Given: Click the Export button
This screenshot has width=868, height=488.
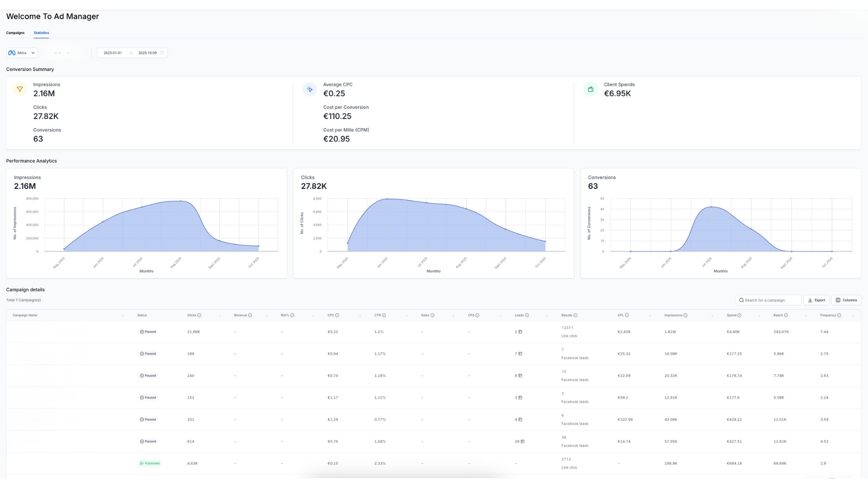Looking at the screenshot, I should point(816,300).
